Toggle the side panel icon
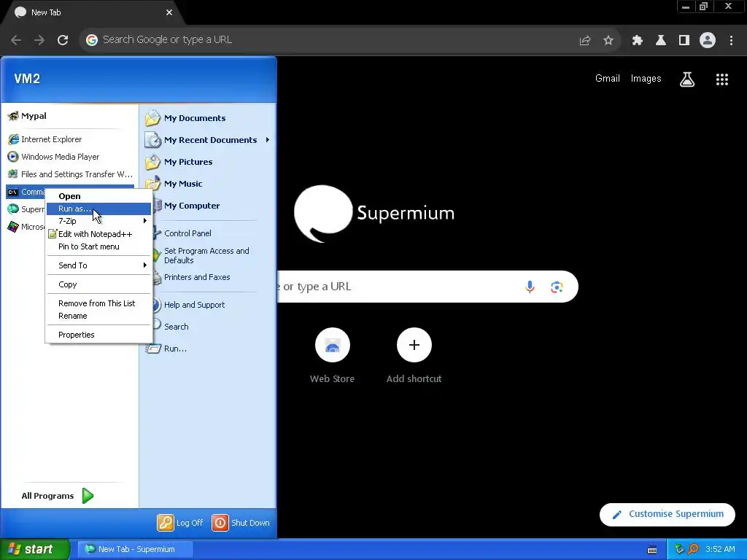This screenshot has height=560, width=747. coord(684,41)
